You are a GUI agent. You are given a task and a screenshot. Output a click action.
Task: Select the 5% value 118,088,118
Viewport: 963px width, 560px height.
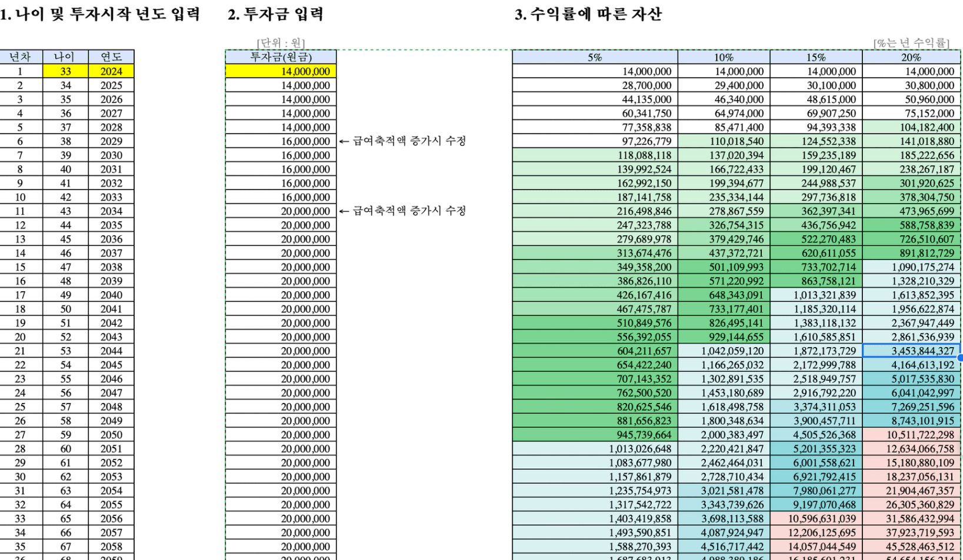595,155
